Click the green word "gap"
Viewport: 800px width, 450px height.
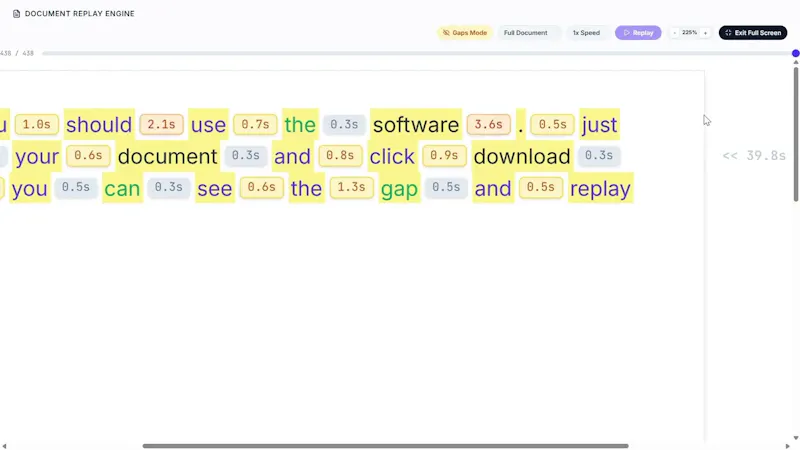coord(399,188)
